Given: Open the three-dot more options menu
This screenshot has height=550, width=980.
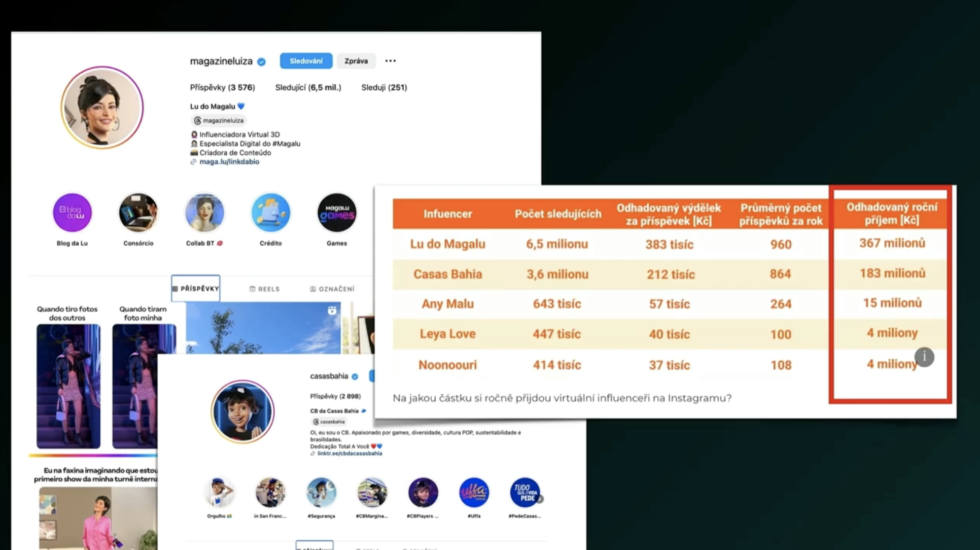Looking at the screenshot, I should (390, 61).
